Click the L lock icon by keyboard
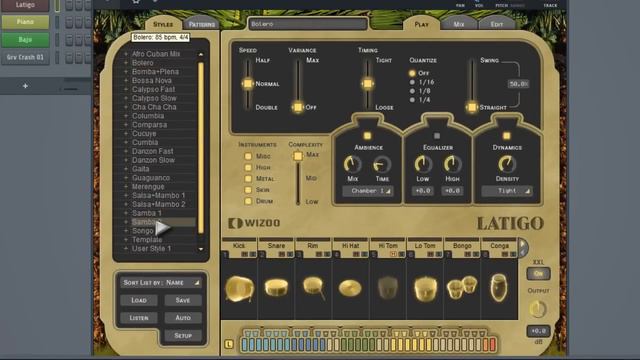Image resolution: width=640 pixels, height=360 pixels. [229, 344]
